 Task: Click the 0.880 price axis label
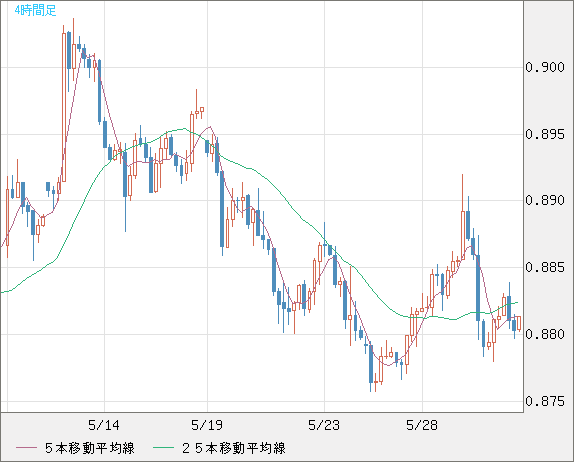pyautogui.click(x=545, y=334)
